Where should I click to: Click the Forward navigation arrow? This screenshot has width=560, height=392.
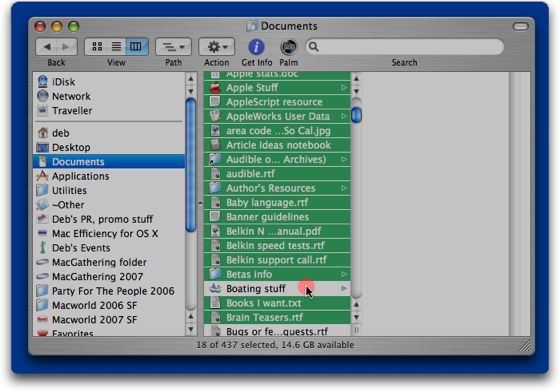click(x=66, y=47)
